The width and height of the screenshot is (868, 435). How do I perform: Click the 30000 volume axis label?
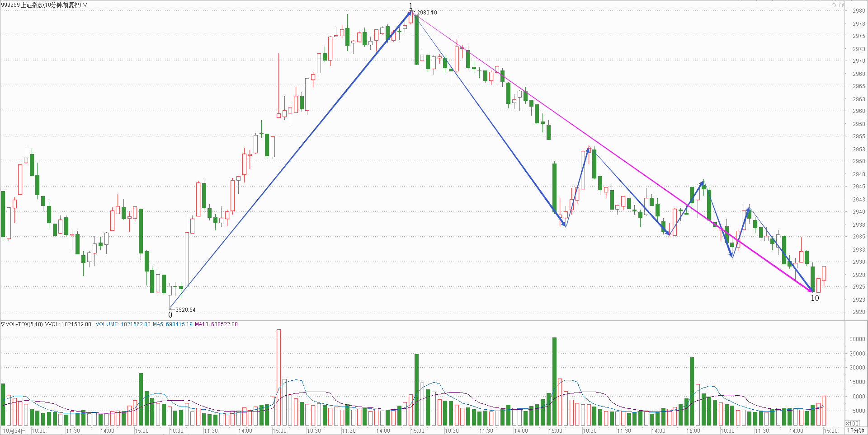pos(857,339)
